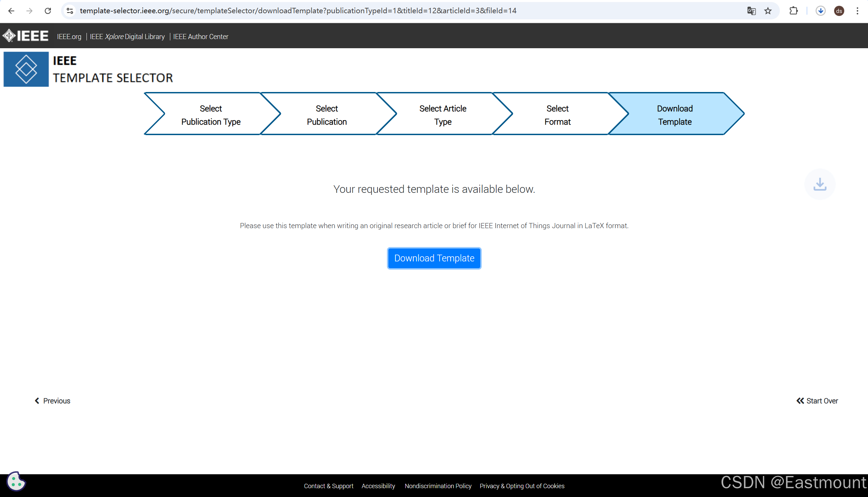Viewport: 868px width, 497px height.
Task: Go to Select Format step
Action: click(557, 115)
